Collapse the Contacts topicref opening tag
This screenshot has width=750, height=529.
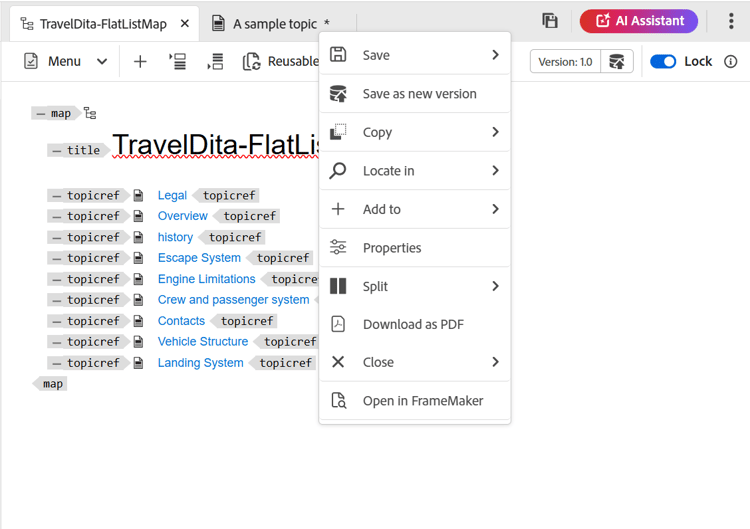click(57, 321)
